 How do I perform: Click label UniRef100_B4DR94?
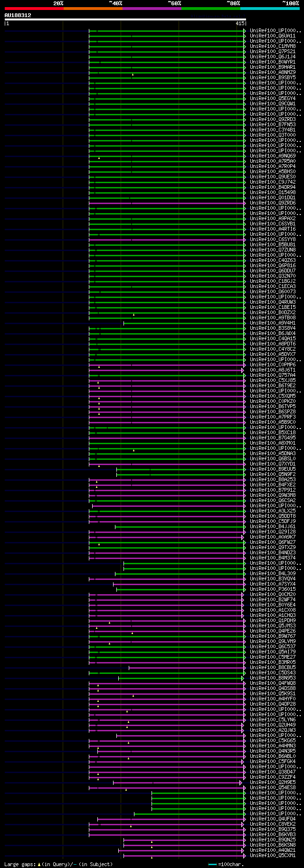coord(273,187)
